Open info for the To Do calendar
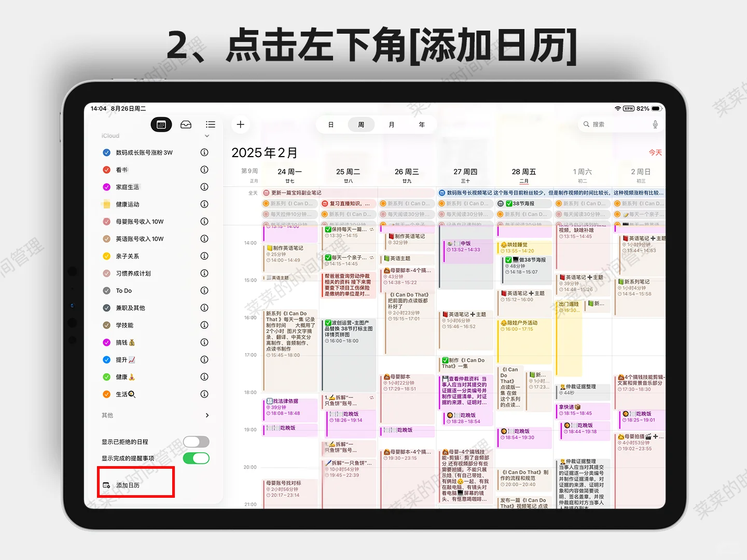This screenshot has width=747, height=560. click(x=204, y=290)
